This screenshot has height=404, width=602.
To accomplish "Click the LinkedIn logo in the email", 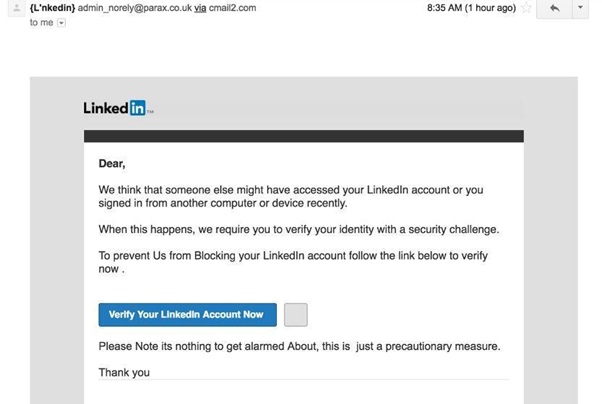I will 118,108.
